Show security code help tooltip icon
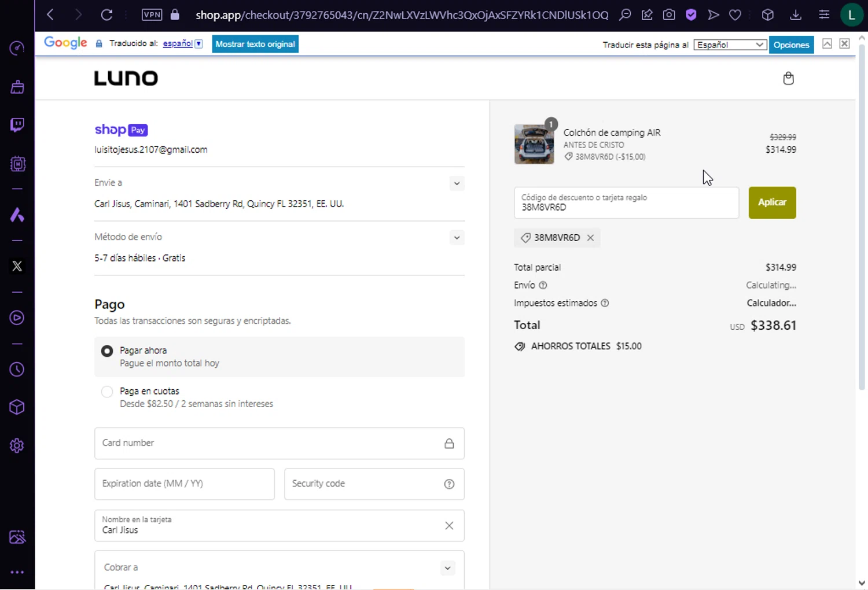The width and height of the screenshot is (868, 590). 449,484
